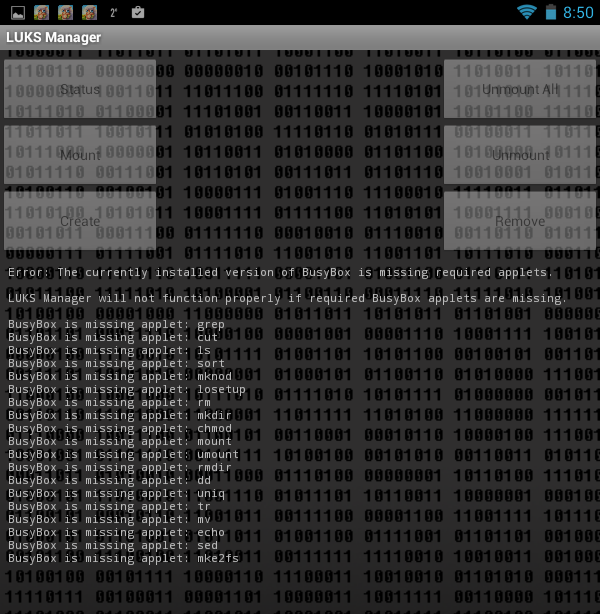Tap the 2' notification icon

pyautogui.click(x=114, y=13)
